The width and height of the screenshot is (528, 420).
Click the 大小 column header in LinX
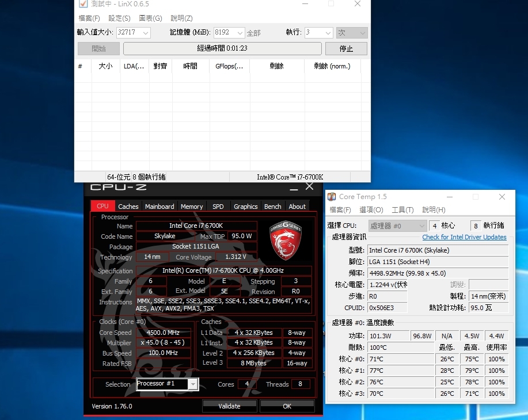click(106, 66)
